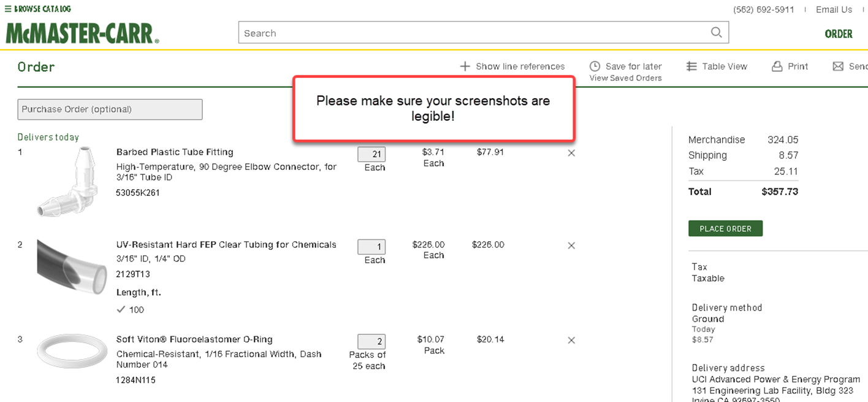Click part number 53055K261
Viewport: 868px width, 402px height.
click(x=138, y=193)
